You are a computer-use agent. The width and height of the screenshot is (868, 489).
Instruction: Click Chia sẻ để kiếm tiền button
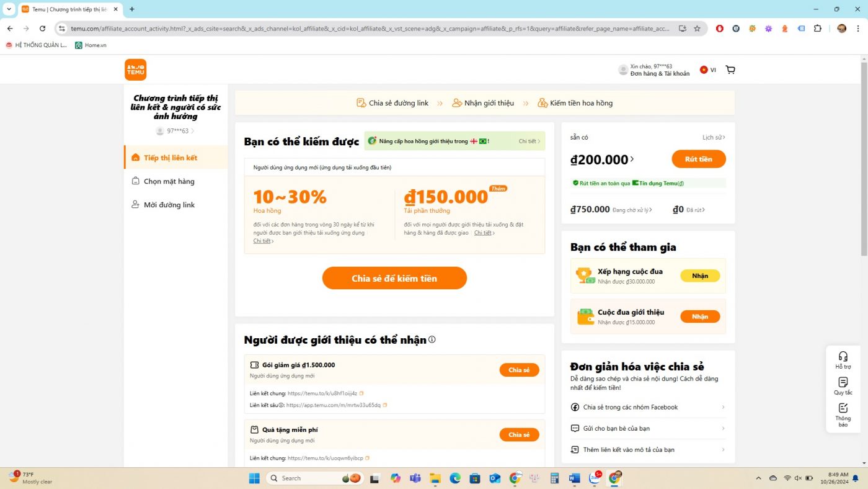click(394, 278)
